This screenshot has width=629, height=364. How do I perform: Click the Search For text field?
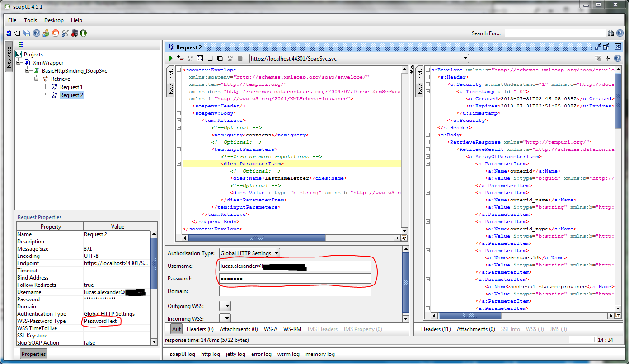point(555,33)
